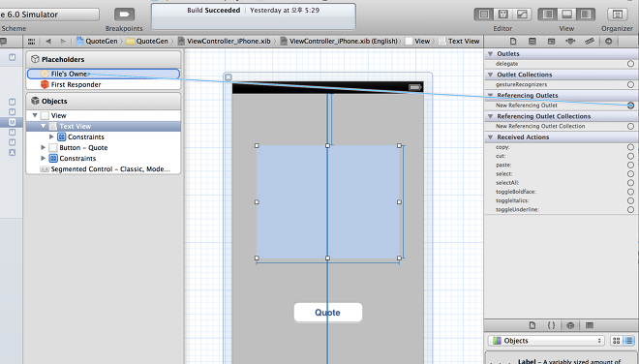Select Segmented Control - Classic, Mode row
Viewport: 639px width, 364px height.
point(104,168)
